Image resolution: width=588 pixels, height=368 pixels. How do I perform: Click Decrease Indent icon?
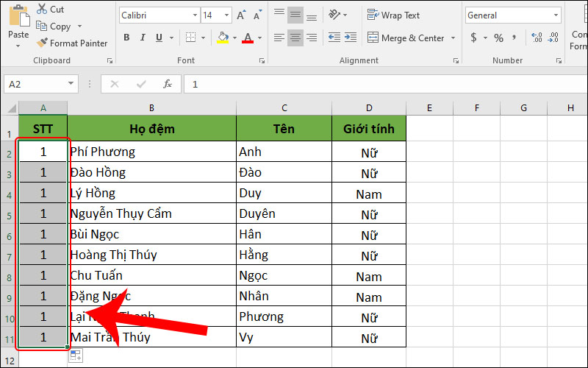(334, 38)
